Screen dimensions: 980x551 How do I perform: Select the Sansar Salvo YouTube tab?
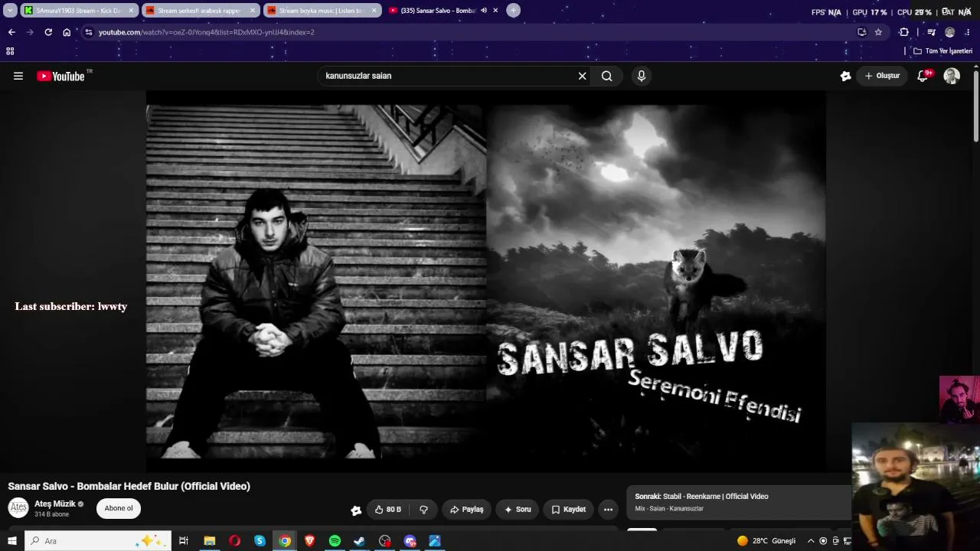(443, 10)
